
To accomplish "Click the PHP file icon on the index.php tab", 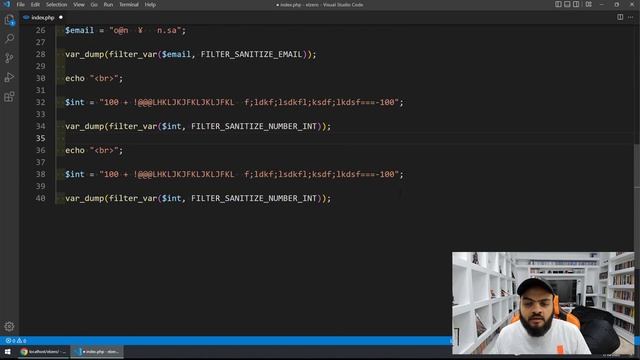I will pos(26,18).
